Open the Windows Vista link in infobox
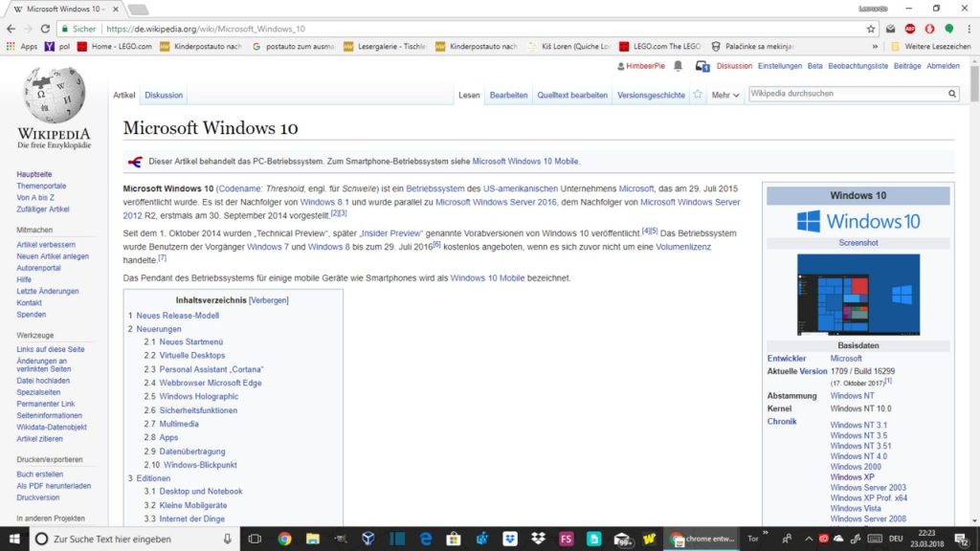This screenshot has height=551, width=980. coord(855,509)
